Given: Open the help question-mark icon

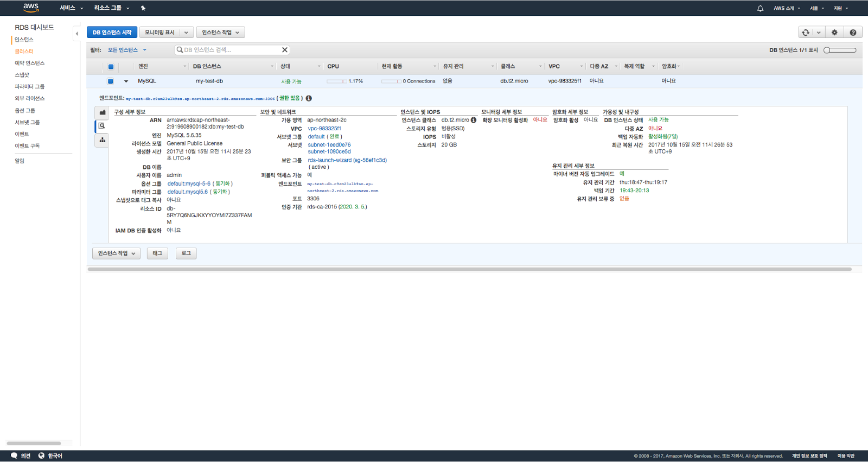Looking at the screenshot, I should click(853, 33).
